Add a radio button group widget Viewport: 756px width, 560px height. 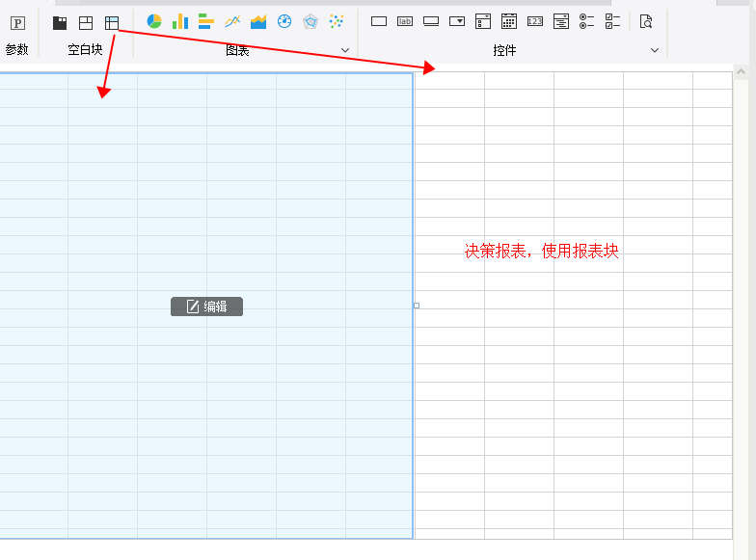(x=586, y=21)
